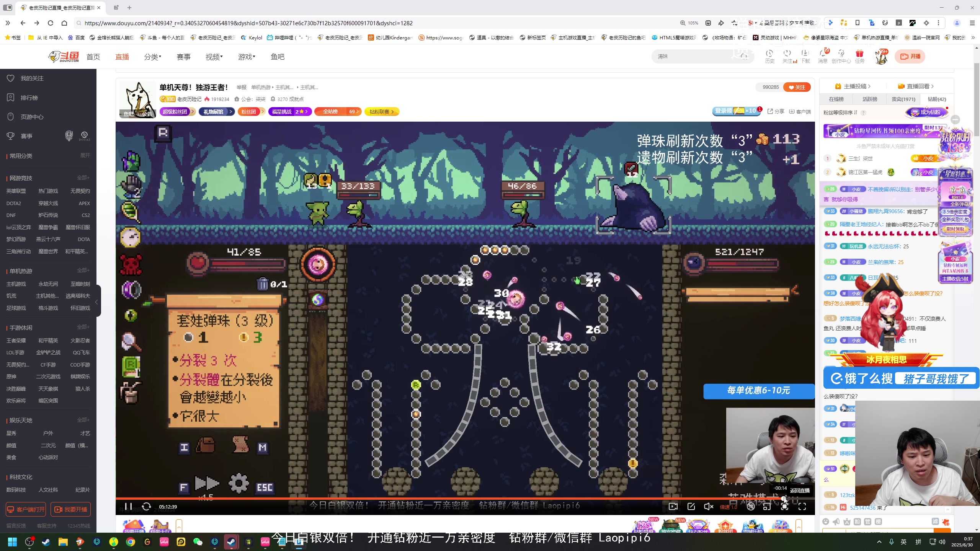The image size is (980, 551).
Task: Open the 礼物展馆 gift gallery badge
Action: [x=216, y=111]
